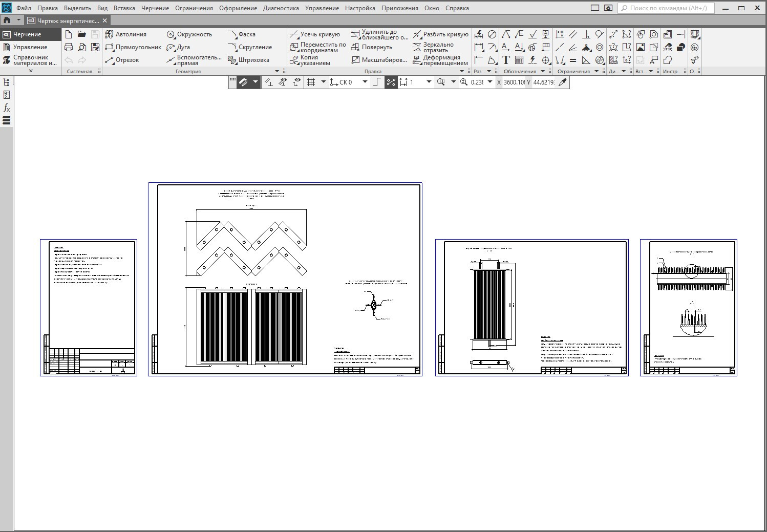This screenshot has height=532, width=767.
Task: Pick the eyedropper icon on the quick toolbar
Action: coord(563,82)
